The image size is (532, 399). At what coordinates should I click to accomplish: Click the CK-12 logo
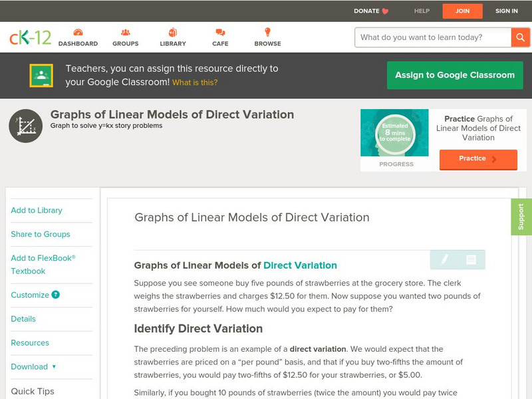tap(30, 37)
